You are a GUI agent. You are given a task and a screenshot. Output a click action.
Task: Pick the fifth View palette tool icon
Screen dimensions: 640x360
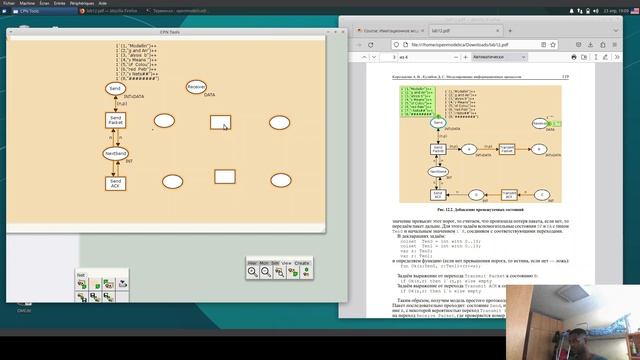[x=306, y=272]
